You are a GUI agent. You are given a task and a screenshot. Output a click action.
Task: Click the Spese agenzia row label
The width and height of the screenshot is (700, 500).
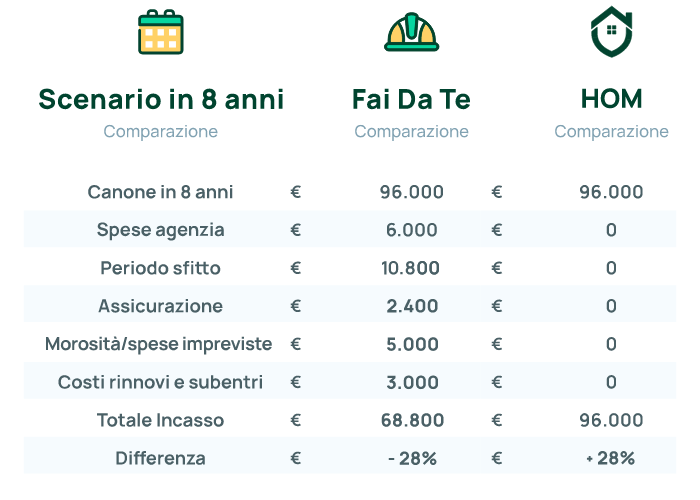tap(160, 230)
